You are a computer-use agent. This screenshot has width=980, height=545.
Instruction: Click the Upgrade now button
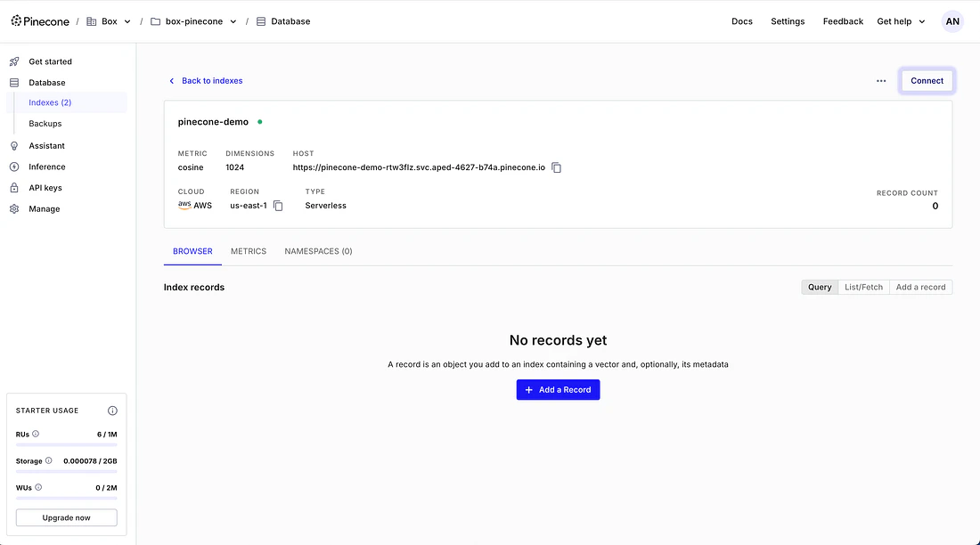66,517
